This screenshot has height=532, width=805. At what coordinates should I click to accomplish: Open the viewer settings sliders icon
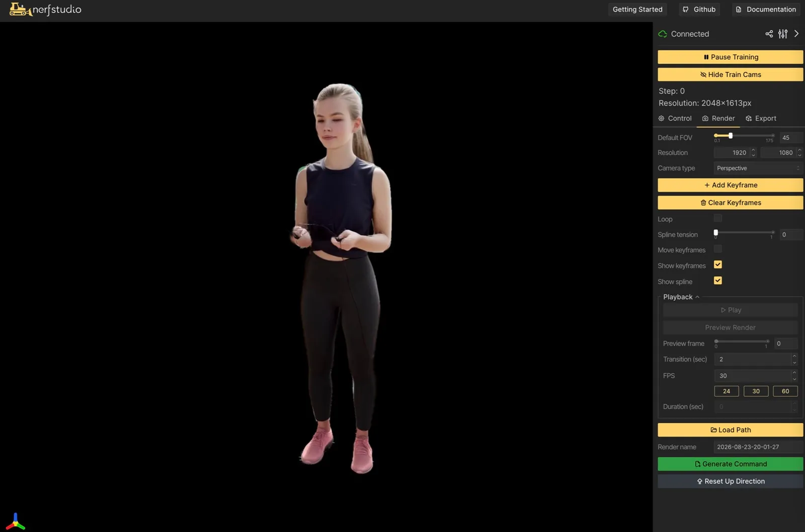click(x=783, y=34)
